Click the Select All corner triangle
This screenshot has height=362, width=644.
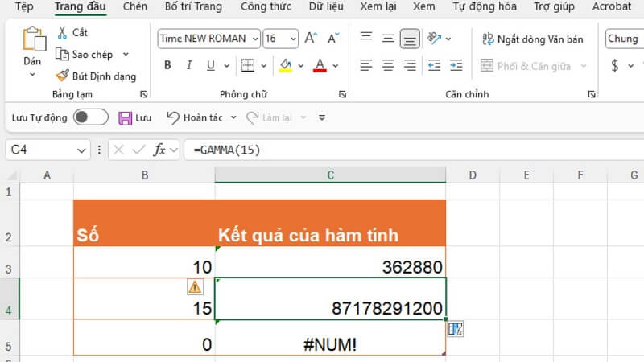(x=10, y=175)
